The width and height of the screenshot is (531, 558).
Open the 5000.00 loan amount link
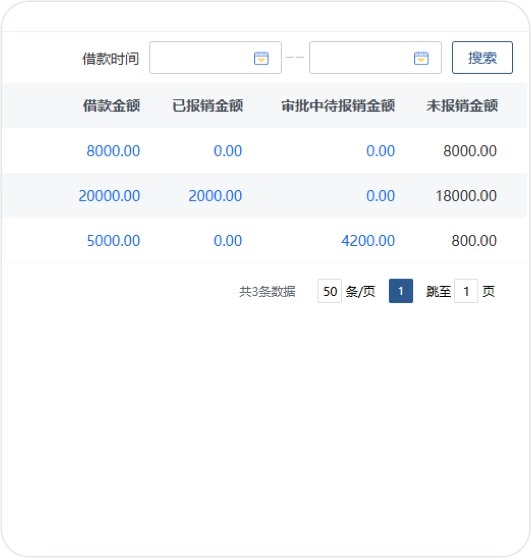coord(113,241)
